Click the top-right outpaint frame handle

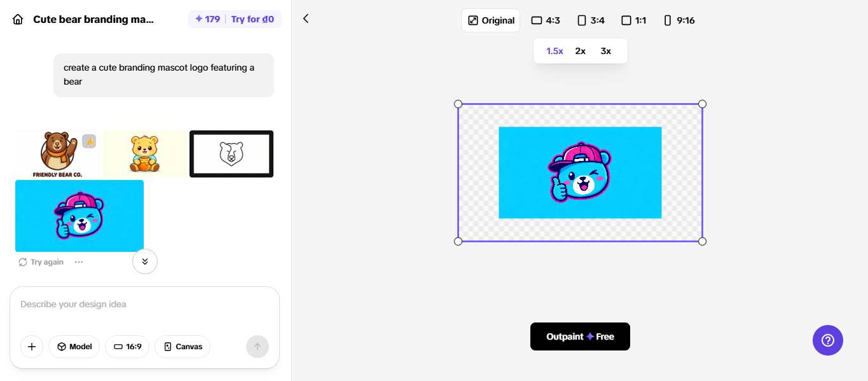tap(702, 104)
